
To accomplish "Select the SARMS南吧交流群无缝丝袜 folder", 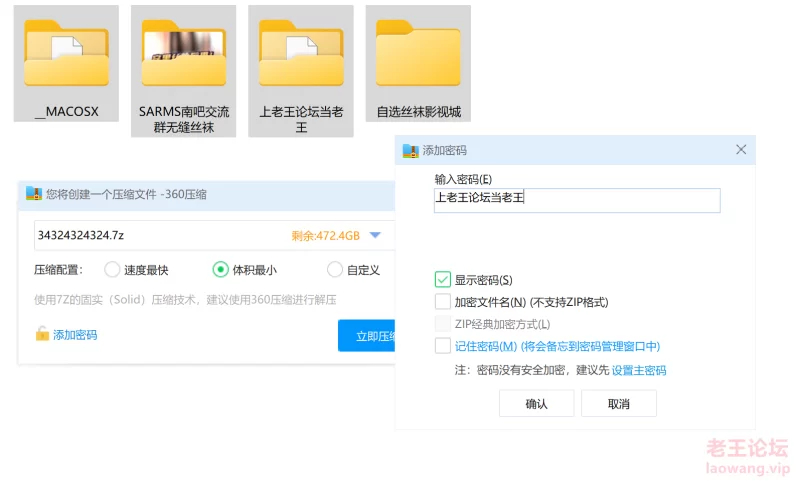I will pyautogui.click(x=184, y=71).
